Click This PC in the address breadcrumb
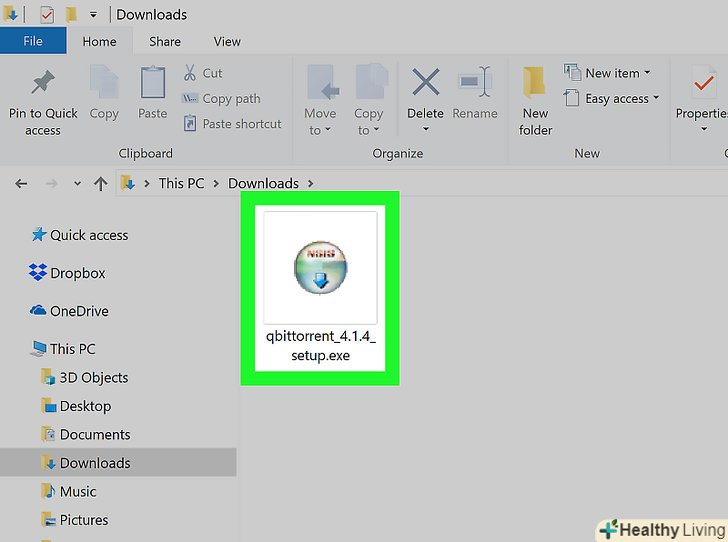728x542 pixels. pos(181,183)
